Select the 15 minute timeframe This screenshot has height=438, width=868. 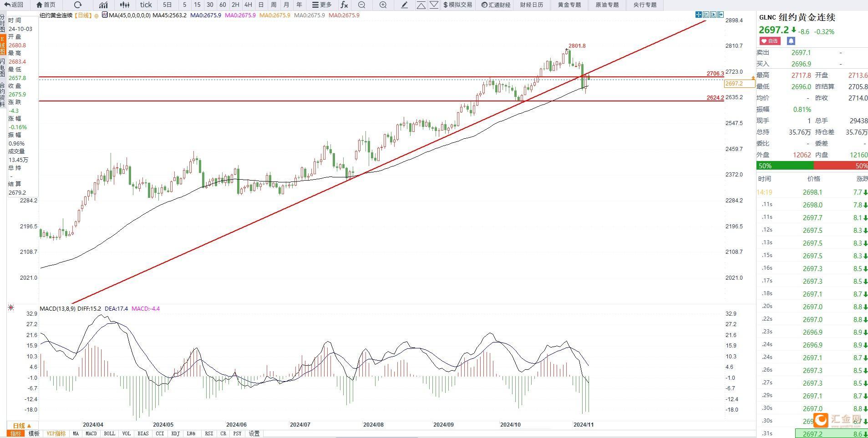point(197,5)
